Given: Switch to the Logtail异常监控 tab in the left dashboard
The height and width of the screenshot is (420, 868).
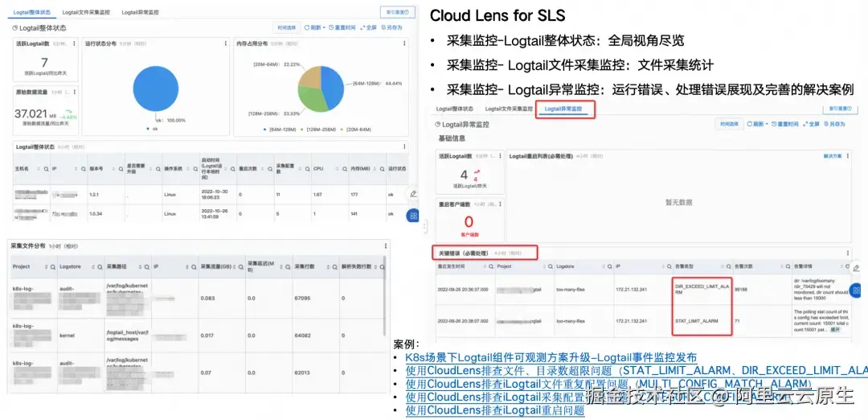Looking at the screenshot, I should (x=140, y=11).
